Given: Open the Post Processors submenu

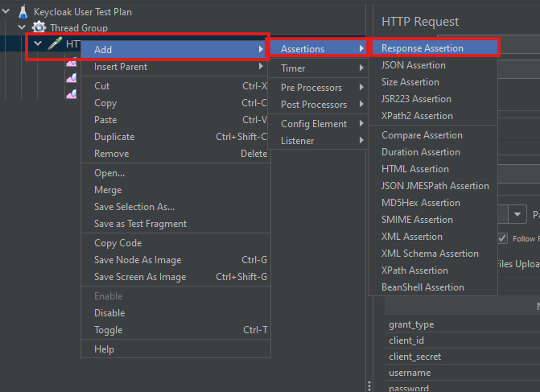Looking at the screenshot, I should tap(318, 105).
